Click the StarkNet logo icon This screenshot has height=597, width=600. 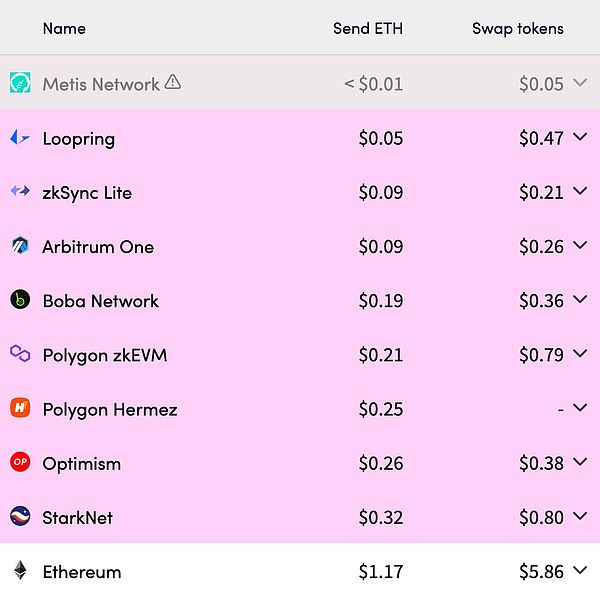(20, 517)
